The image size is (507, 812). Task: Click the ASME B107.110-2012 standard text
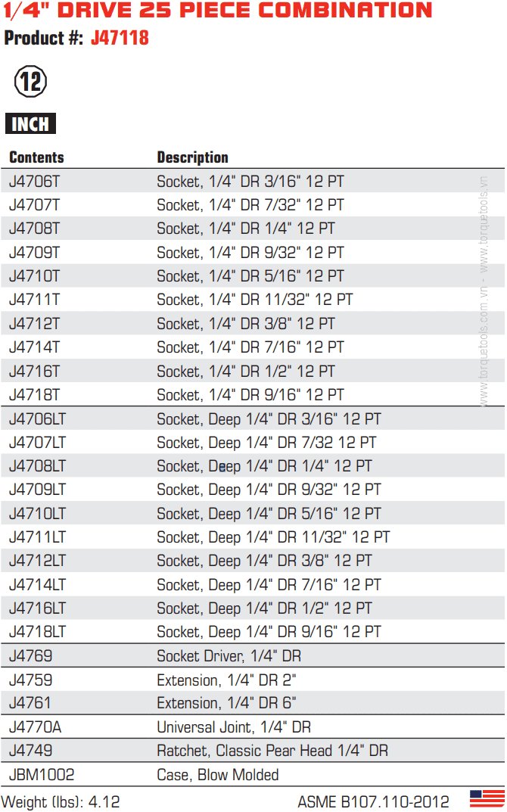[x=373, y=801]
